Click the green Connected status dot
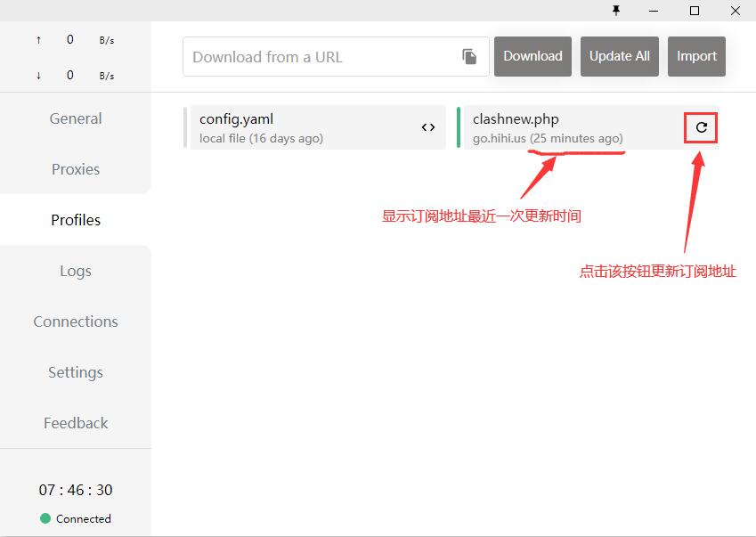Viewport: 756px width, 537px height. [x=45, y=518]
